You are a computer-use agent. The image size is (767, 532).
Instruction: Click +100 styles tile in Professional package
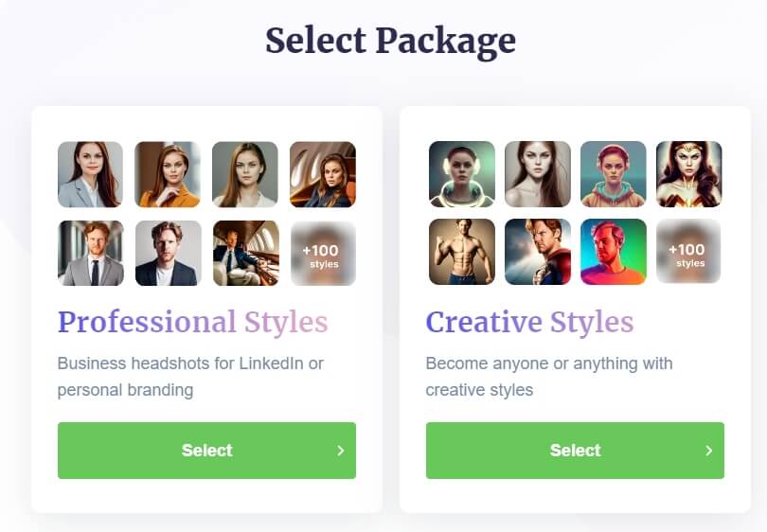point(323,254)
